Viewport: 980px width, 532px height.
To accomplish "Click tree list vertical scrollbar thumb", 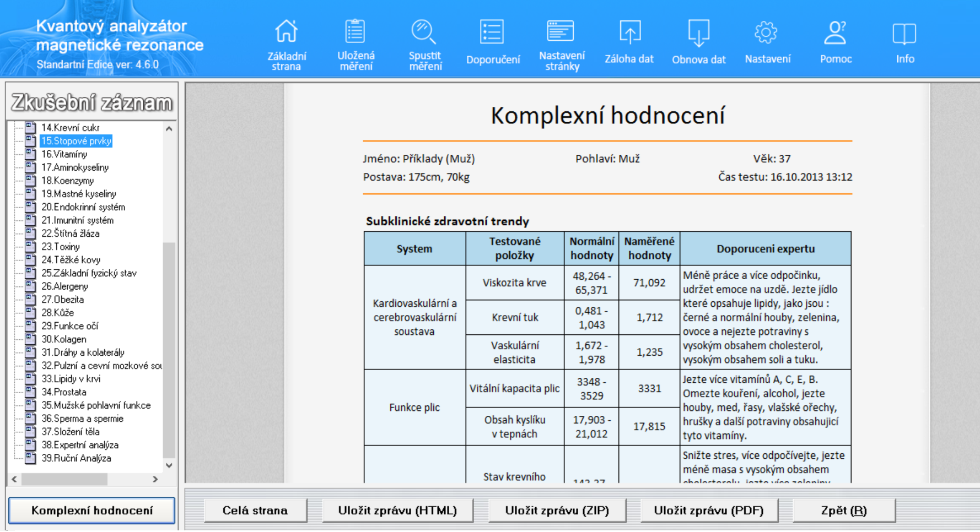I will [169, 350].
